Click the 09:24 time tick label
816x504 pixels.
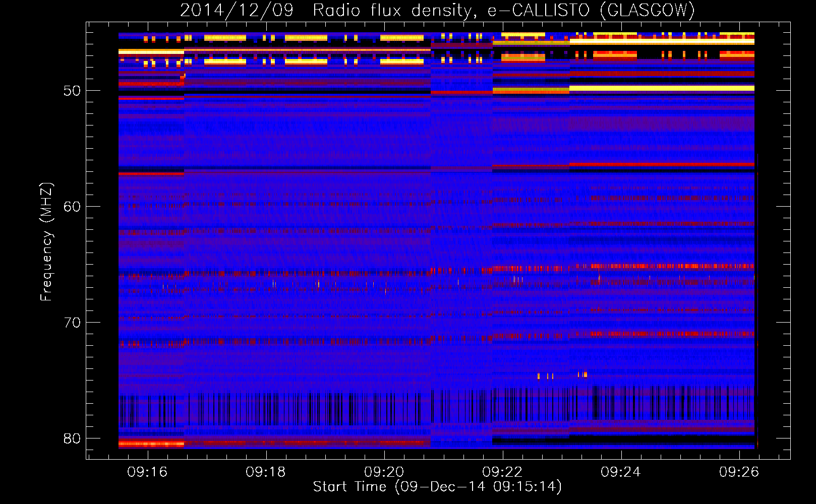(x=621, y=472)
